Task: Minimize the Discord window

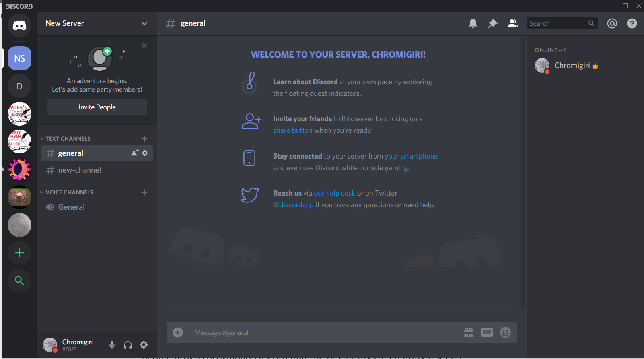Action: pyautogui.click(x=611, y=6)
